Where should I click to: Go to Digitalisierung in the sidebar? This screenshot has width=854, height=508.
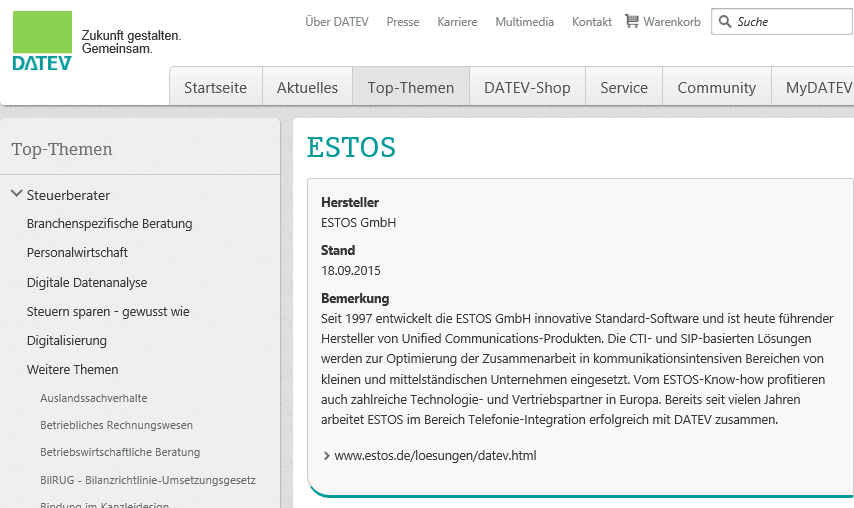(x=66, y=340)
